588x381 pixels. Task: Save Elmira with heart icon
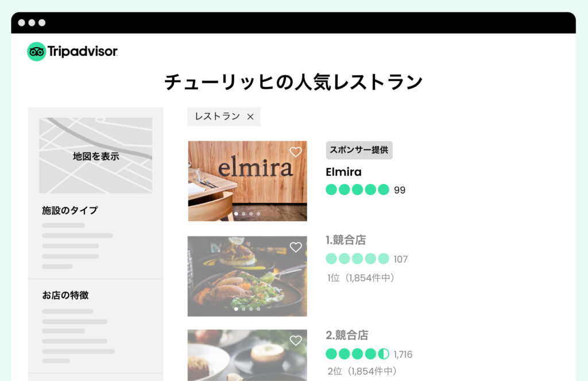[x=296, y=152]
